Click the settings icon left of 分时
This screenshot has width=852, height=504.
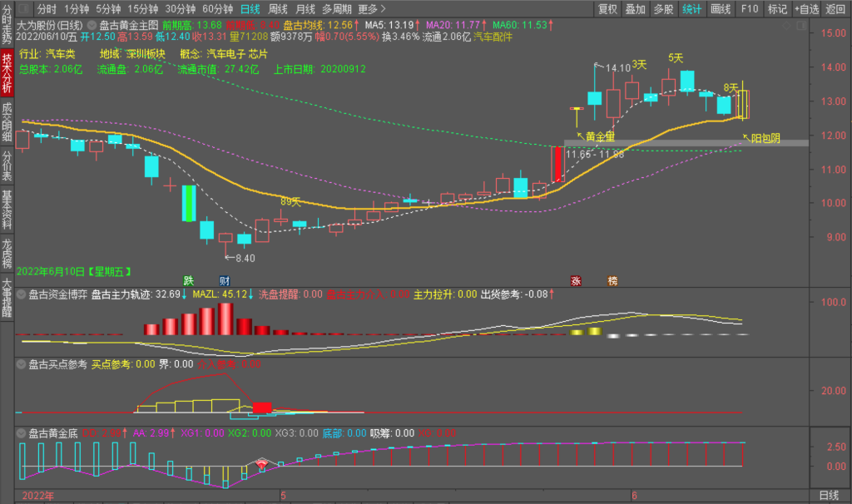pyautogui.click(x=24, y=9)
